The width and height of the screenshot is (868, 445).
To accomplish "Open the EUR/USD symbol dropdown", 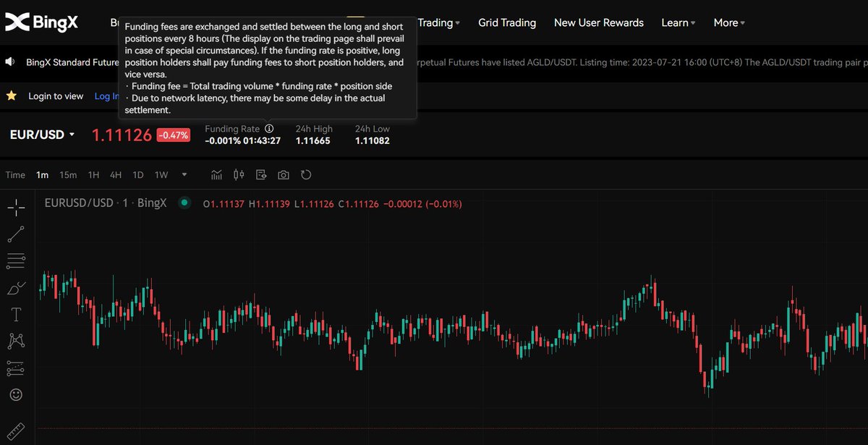I will tap(40, 134).
